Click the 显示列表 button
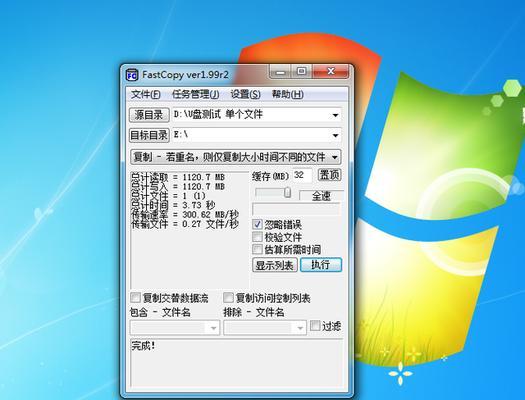The height and width of the screenshot is (400, 525). click(x=275, y=265)
